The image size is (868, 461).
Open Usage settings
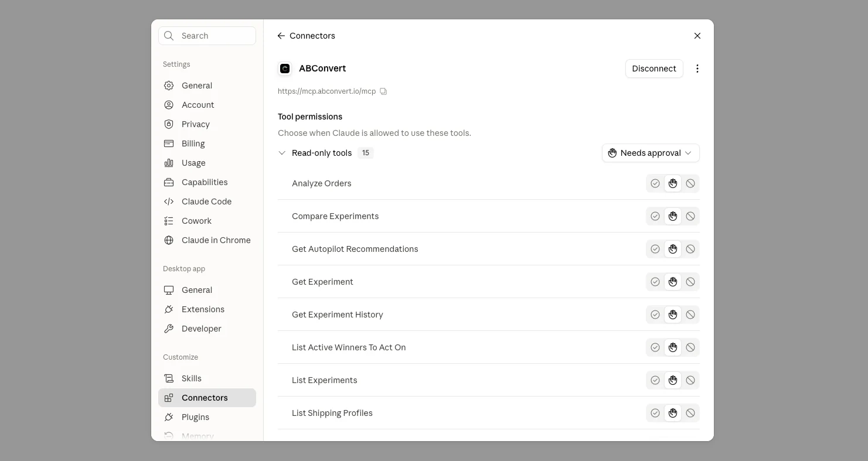[207, 163]
